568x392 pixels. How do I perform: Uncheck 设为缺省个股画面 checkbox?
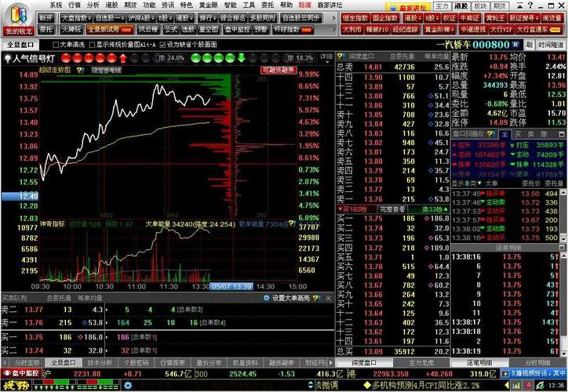coord(162,45)
